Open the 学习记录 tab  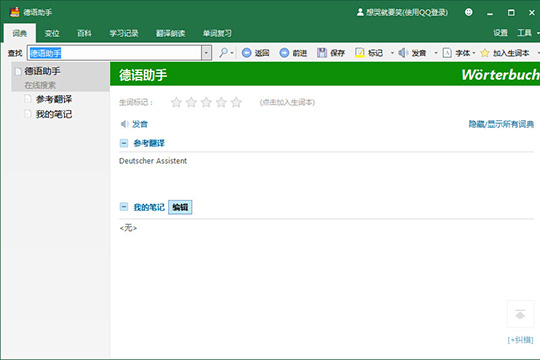click(124, 33)
